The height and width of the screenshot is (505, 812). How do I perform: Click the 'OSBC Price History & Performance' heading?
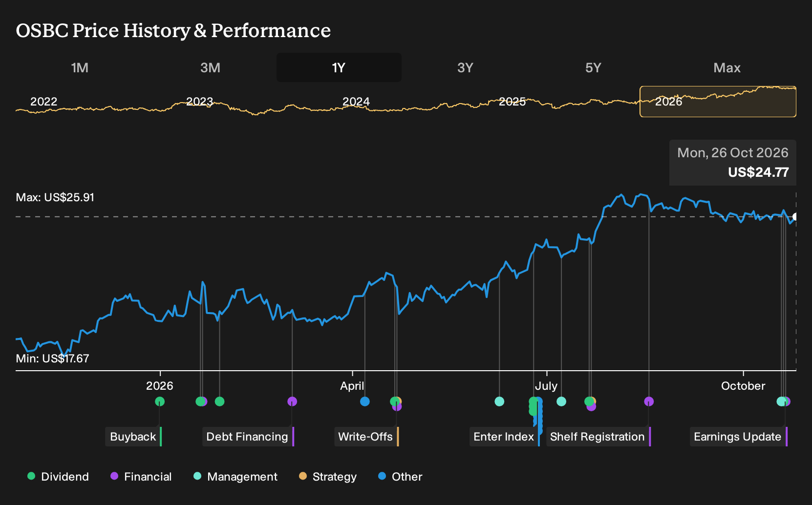click(x=173, y=30)
